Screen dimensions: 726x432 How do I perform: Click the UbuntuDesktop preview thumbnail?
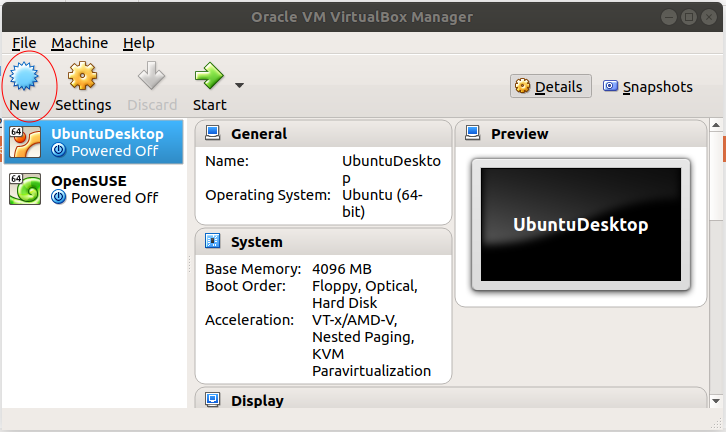581,225
